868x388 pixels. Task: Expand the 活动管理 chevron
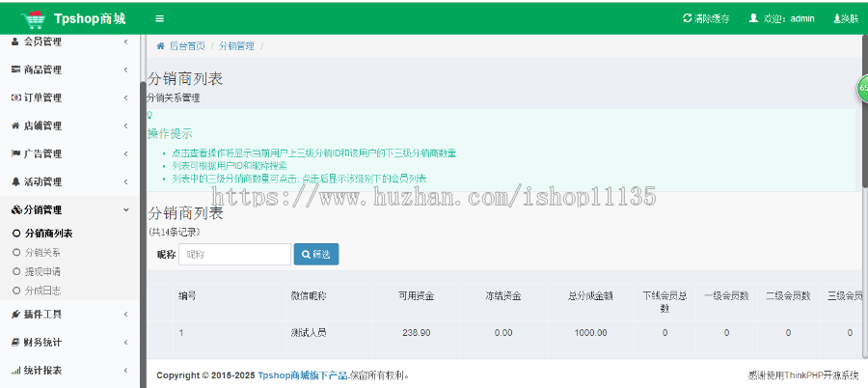(125, 181)
